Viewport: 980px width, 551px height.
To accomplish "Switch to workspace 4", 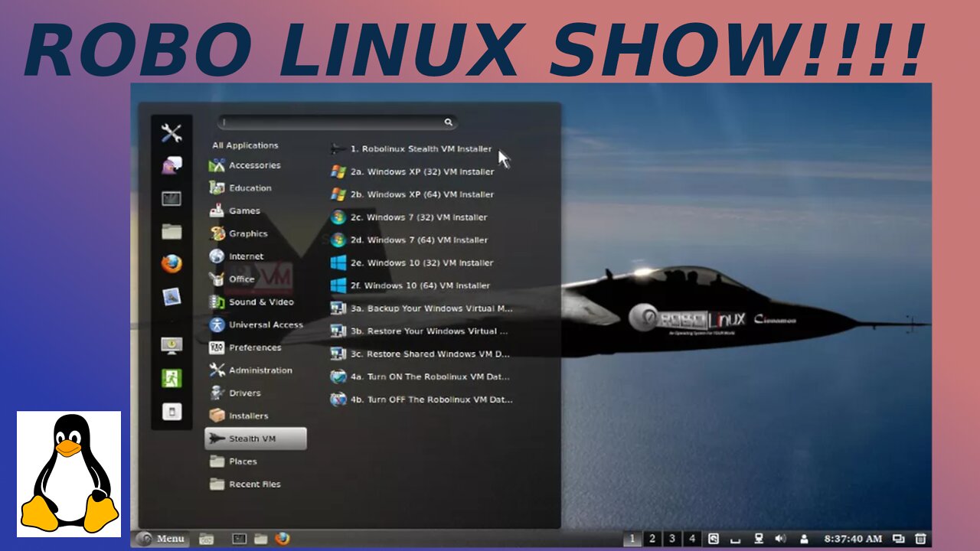I will 692,539.
